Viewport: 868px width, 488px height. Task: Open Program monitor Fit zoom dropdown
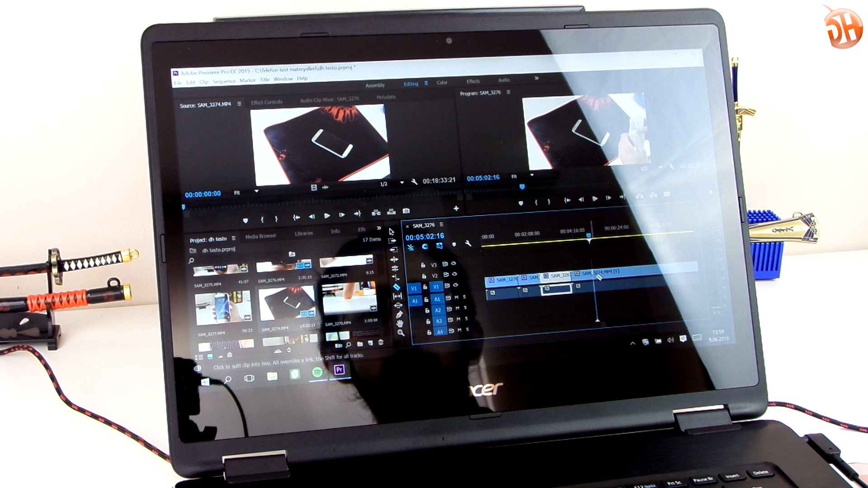pos(532,175)
